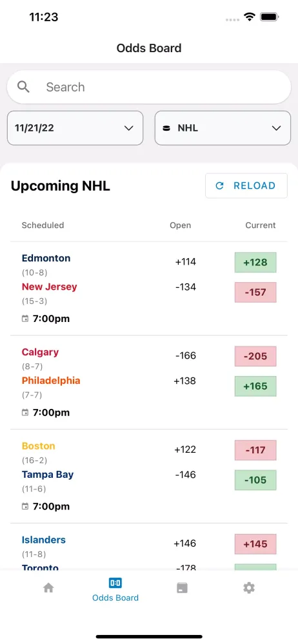Expand the NHL league dropdown chevron
The height and width of the screenshot is (644, 298).
(x=276, y=128)
